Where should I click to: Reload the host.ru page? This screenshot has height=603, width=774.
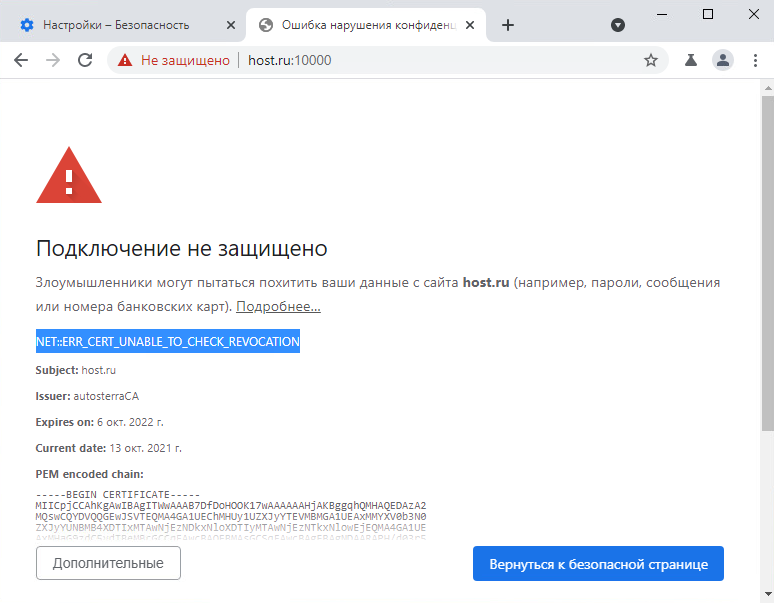tap(85, 60)
